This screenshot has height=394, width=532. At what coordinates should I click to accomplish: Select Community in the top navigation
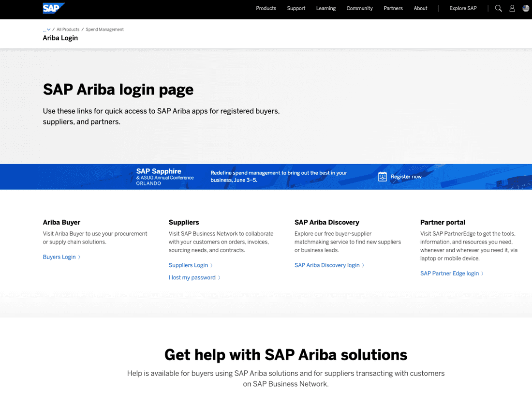click(x=359, y=8)
